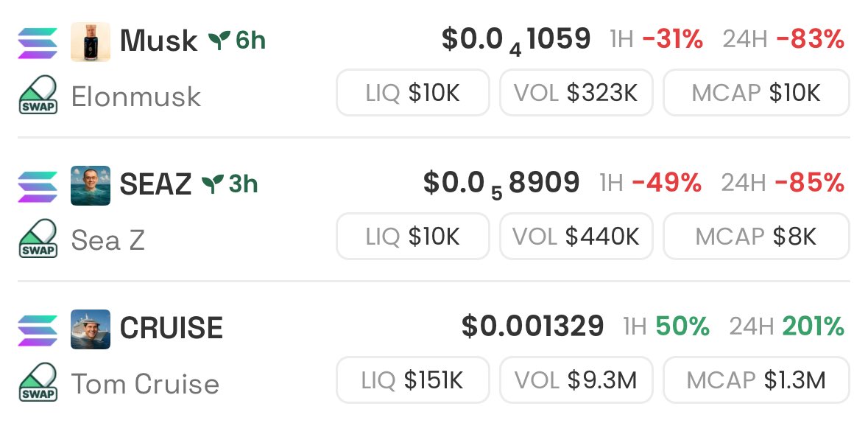Open the SWAP pill icon next to Tom Cruise
This screenshot has height=423, width=868.
[38, 382]
